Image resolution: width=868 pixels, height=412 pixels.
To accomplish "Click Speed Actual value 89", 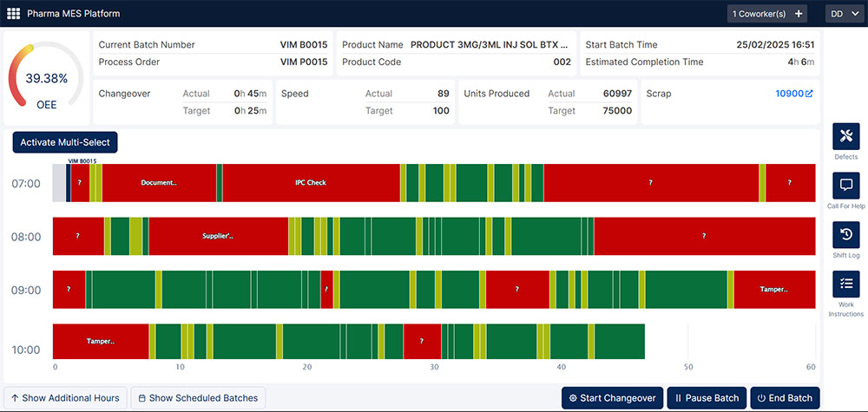I will tap(444, 94).
